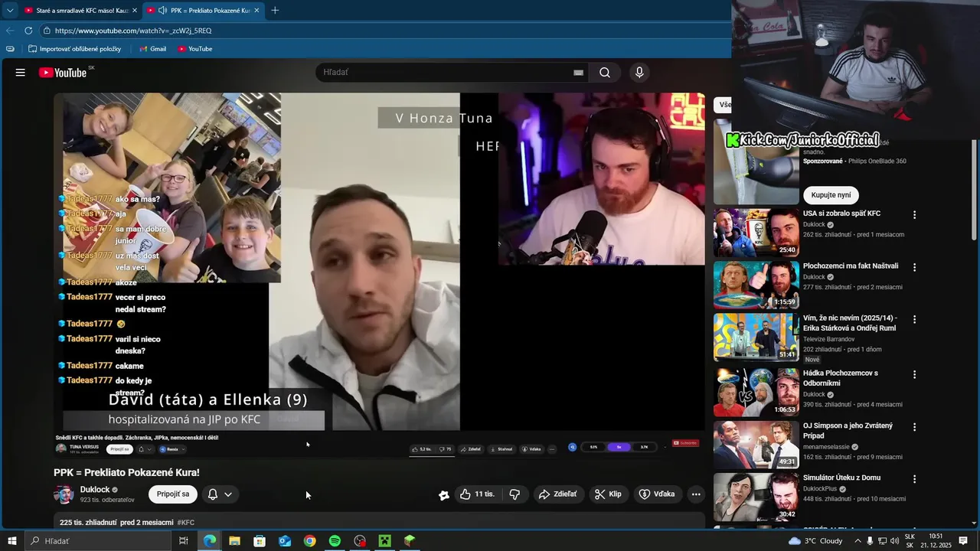Screen dimensions: 980x551
Task: Click the Windows taskbar search box
Action: click(98, 541)
